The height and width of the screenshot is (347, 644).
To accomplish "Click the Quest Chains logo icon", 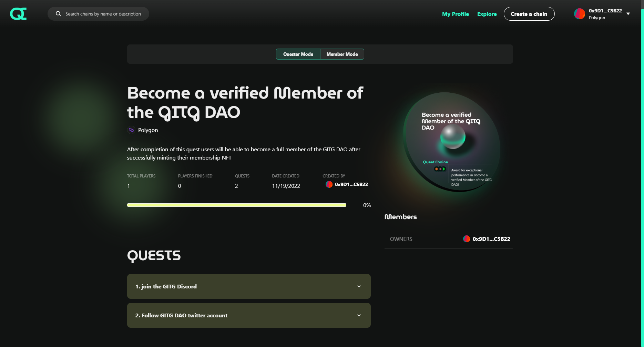I will coord(18,14).
